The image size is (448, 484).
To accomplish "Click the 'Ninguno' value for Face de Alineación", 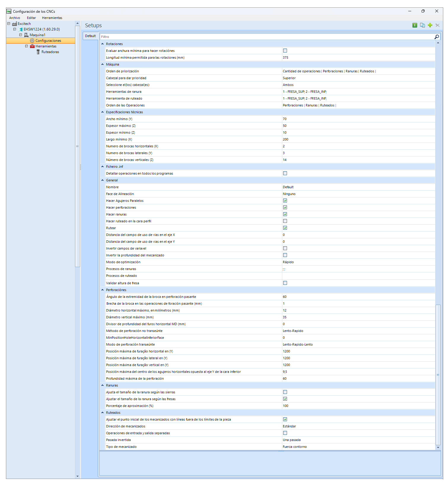I will [x=289, y=194].
